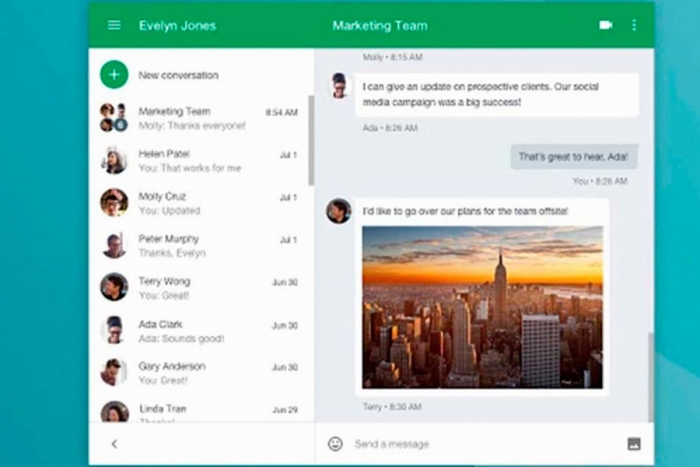The height and width of the screenshot is (467, 700).
Task: Open Ada Clark conversation
Action: point(199,330)
